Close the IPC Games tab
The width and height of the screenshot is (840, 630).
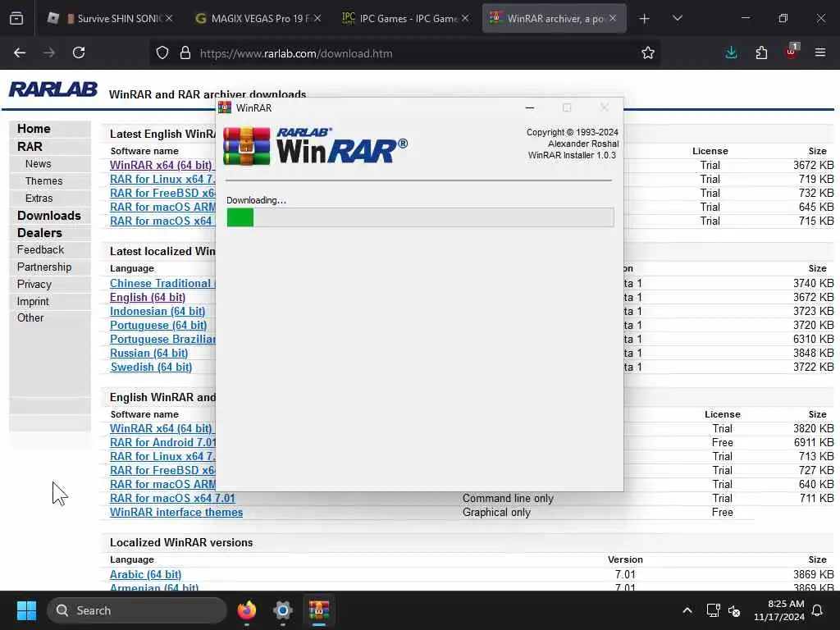pos(465,18)
